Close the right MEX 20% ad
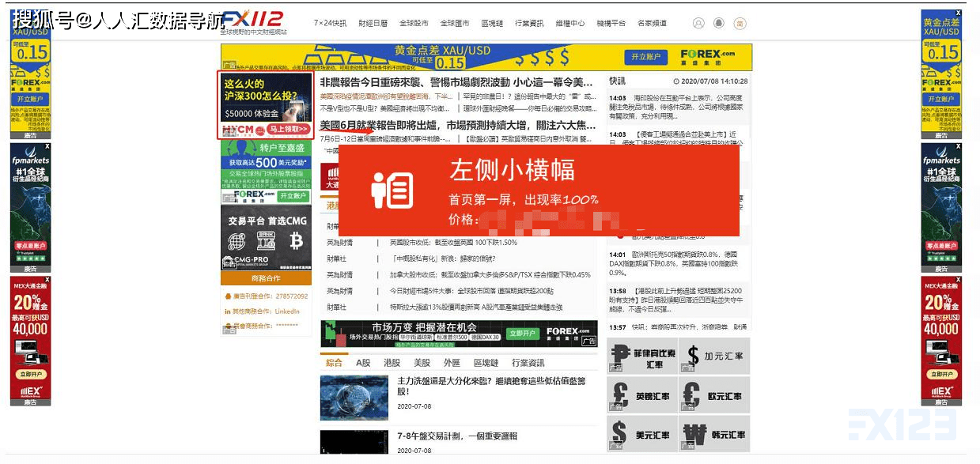 pyautogui.click(x=959, y=280)
